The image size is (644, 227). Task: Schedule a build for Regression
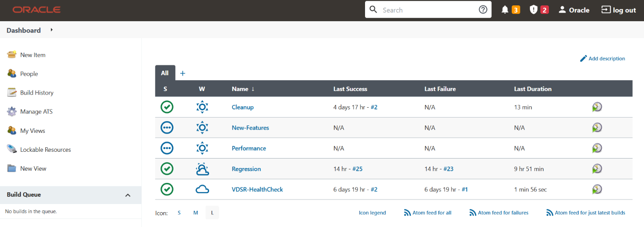pyautogui.click(x=597, y=169)
